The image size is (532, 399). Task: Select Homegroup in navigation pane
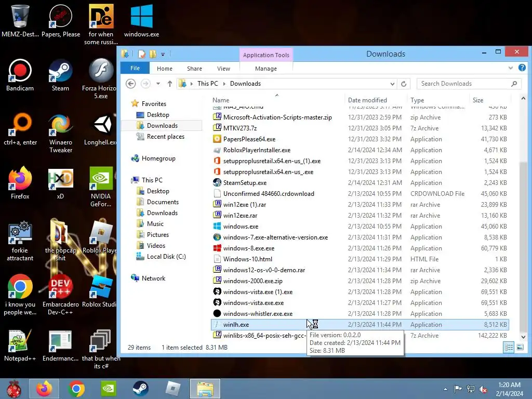tap(153, 158)
